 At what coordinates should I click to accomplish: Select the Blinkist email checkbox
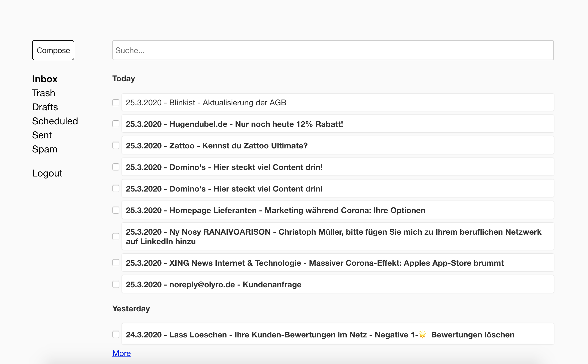[x=116, y=103]
